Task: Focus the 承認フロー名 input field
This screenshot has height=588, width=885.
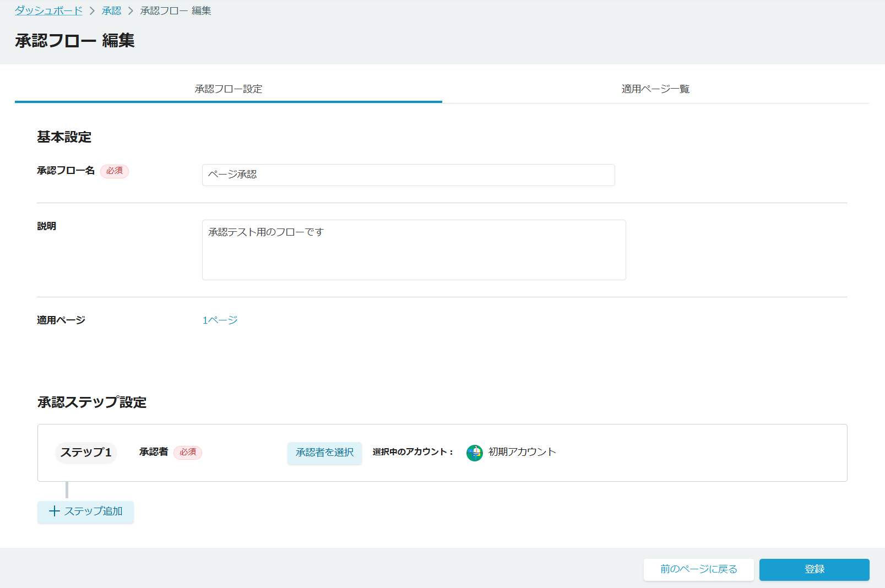Action: [408, 175]
